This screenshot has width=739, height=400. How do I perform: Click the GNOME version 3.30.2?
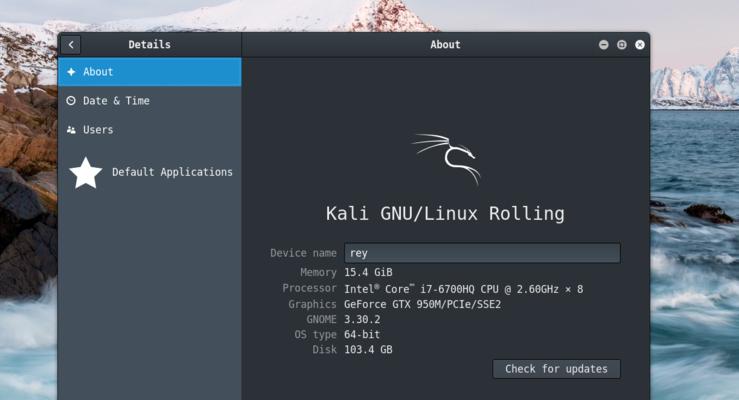[362, 319]
